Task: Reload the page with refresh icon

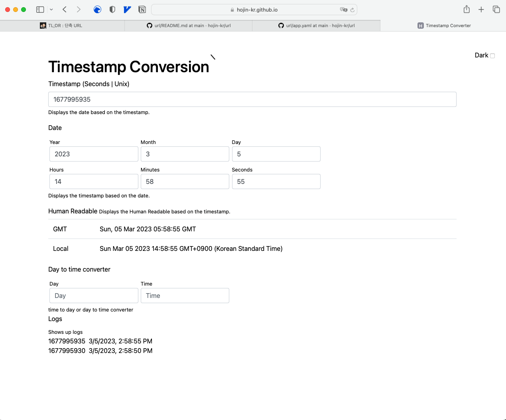Action: [x=352, y=10]
